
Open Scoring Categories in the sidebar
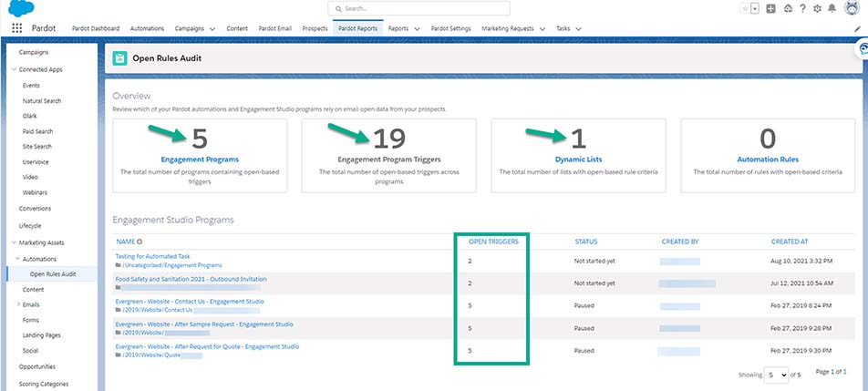click(44, 384)
